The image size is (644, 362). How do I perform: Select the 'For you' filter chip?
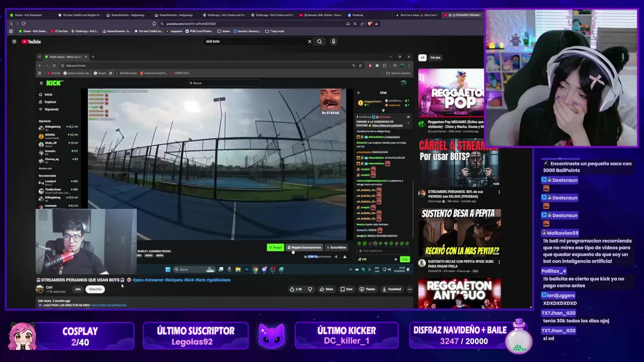pyautogui.click(x=435, y=57)
